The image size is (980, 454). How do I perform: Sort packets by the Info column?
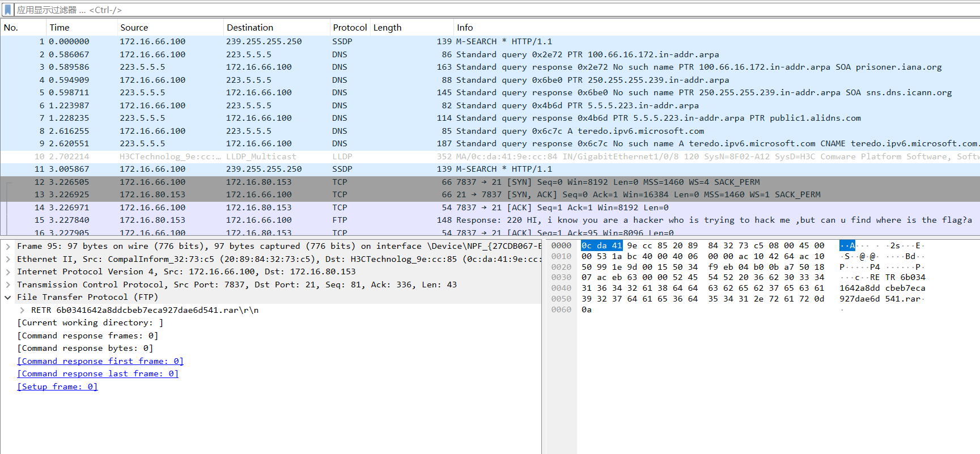coord(717,27)
